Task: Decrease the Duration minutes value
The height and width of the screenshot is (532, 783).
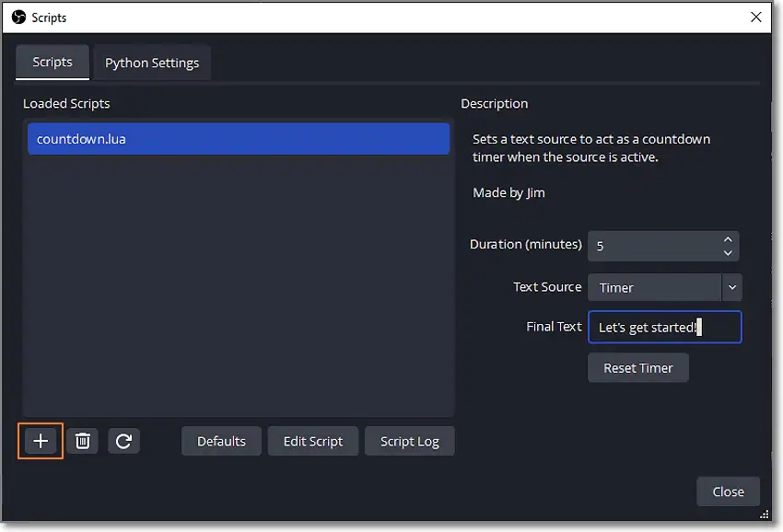Action: pos(728,253)
